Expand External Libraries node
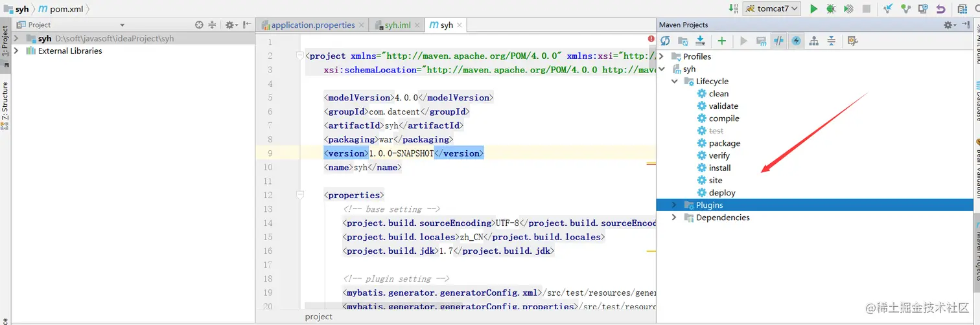Image resolution: width=980 pixels, height=325 pixels. [16, 50]
